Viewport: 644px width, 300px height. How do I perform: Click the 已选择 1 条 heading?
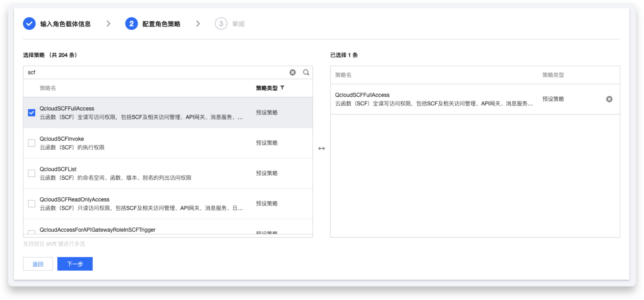click(344, 55)
